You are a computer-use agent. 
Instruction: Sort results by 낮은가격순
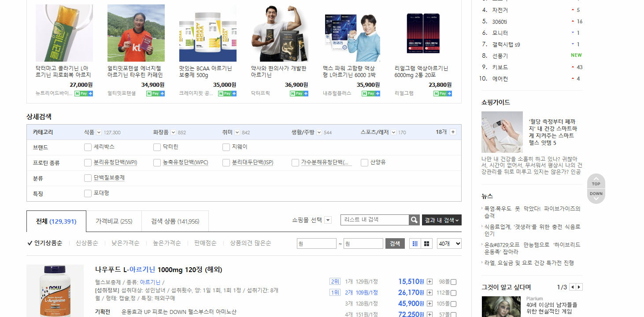tap(125, 243)
